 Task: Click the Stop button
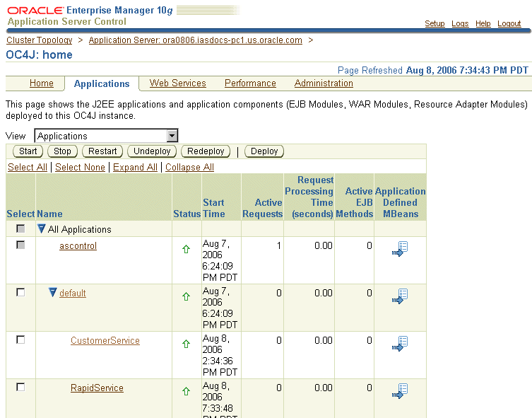(x=62, y=151)
